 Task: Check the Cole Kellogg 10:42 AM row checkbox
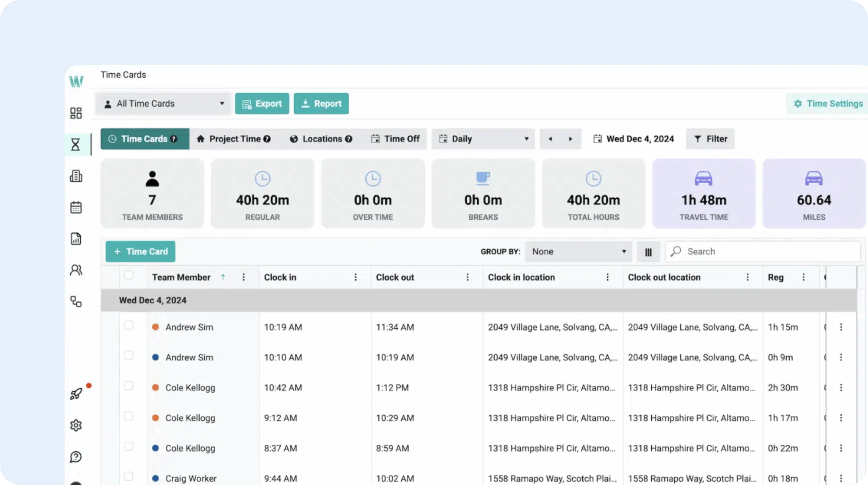tap(128, 386)
